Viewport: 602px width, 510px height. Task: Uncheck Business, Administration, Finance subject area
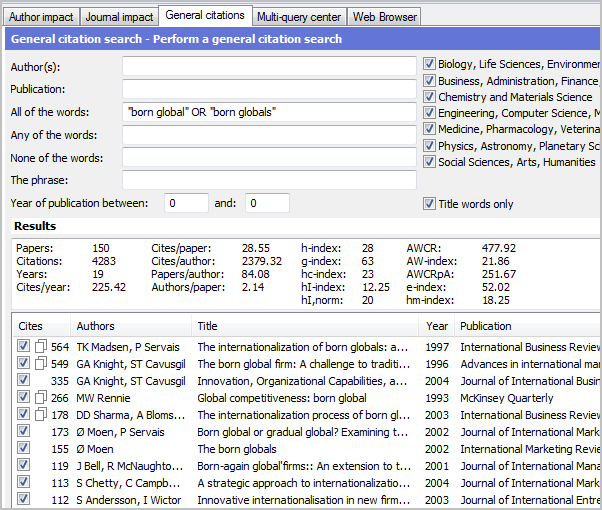coord(429,81)
